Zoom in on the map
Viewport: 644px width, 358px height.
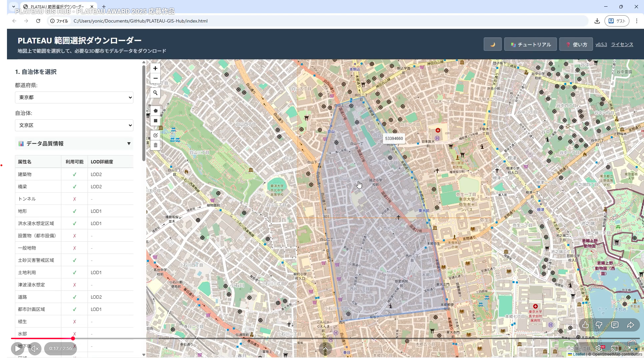155,68
